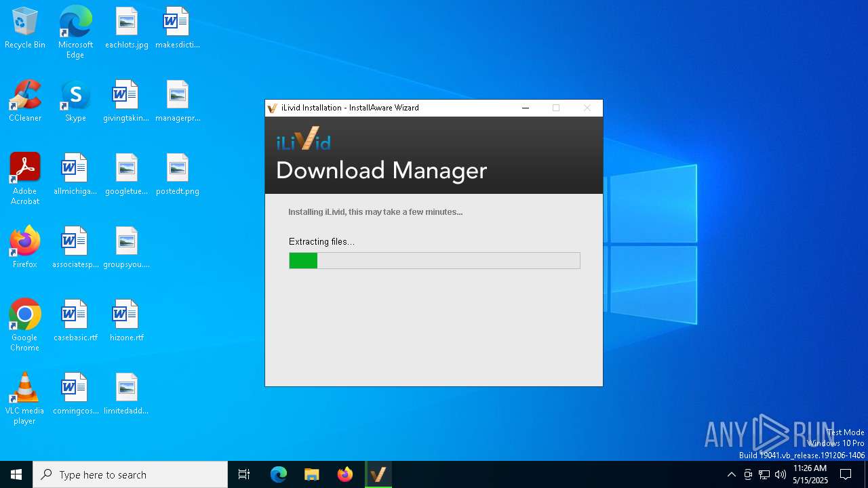This screenshot has height=488, width=868.
Task: Click the Download Manager heading text
Action: tap(381, 171)
